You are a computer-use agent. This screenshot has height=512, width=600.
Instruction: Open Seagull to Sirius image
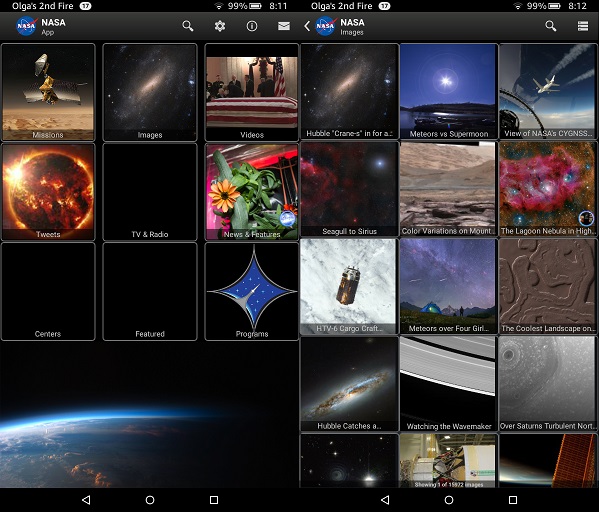pos(349,189)
